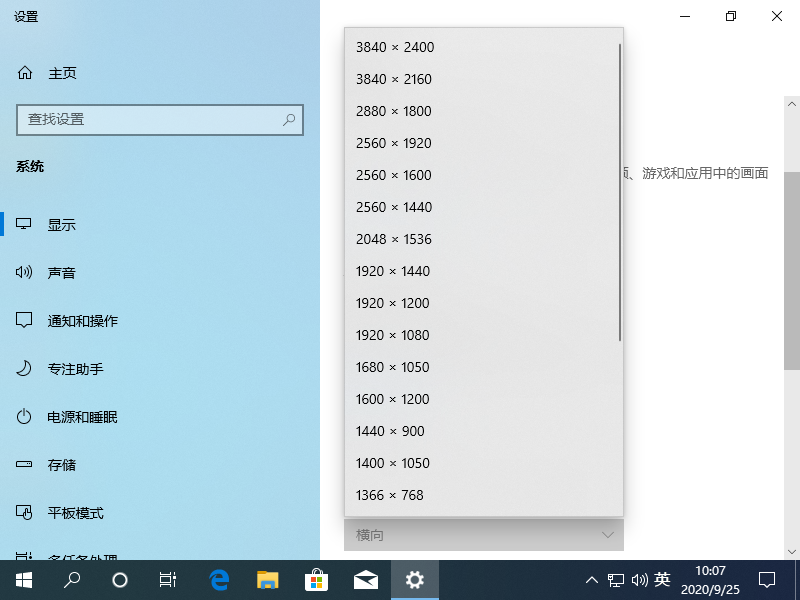Select 1920 × 1080 resolution
Image resolution: width=800 pixels, height=600 pixels.
click(393, 335)
